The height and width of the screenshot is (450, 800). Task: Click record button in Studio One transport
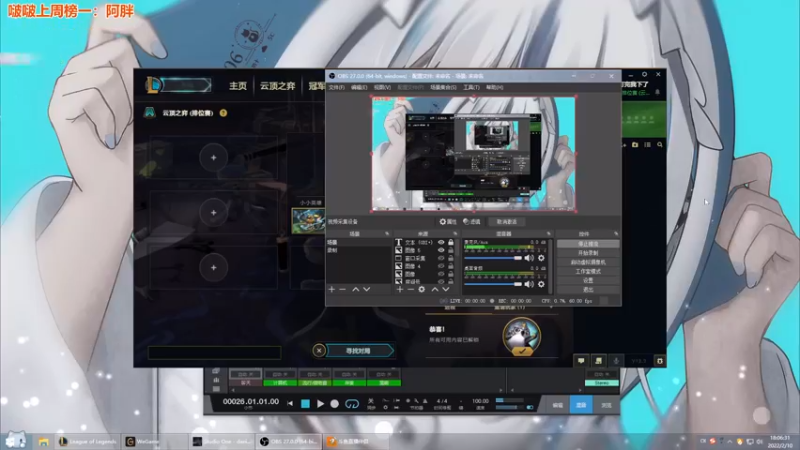point(335,404)
